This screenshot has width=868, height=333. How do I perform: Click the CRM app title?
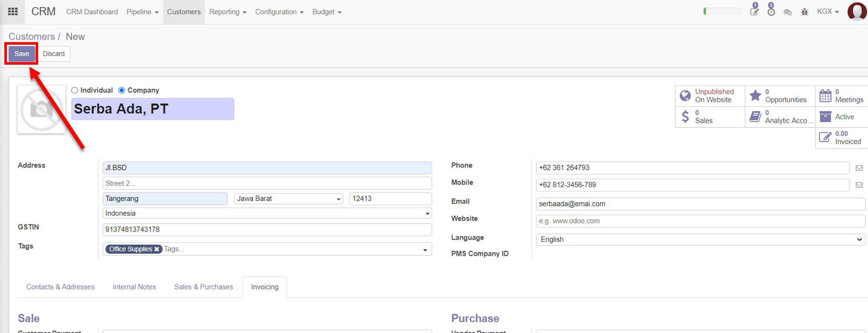tap(43, 12)
